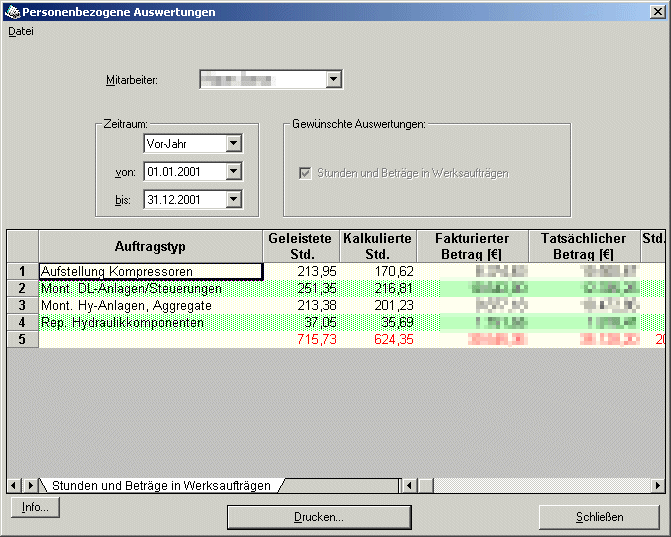Screen dimensions: 671x537
Task: Open the Mitarbeiter dropdown
Action: 334,80
